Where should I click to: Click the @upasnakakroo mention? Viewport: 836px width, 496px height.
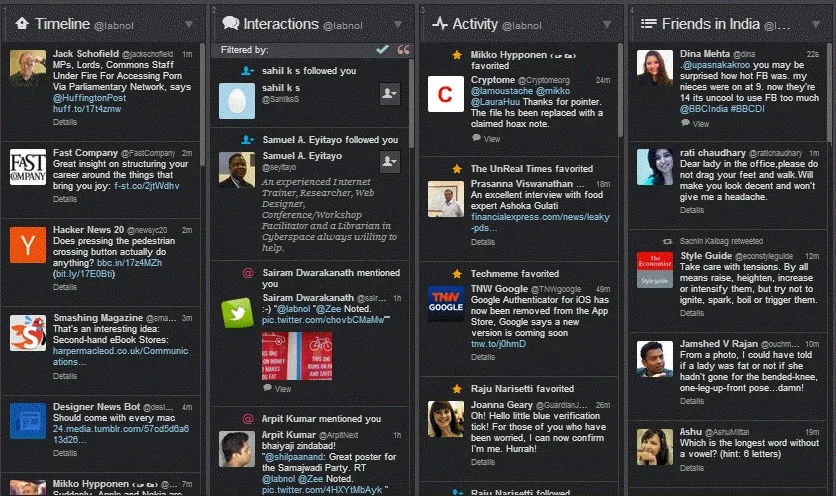[x=716, y=65]
